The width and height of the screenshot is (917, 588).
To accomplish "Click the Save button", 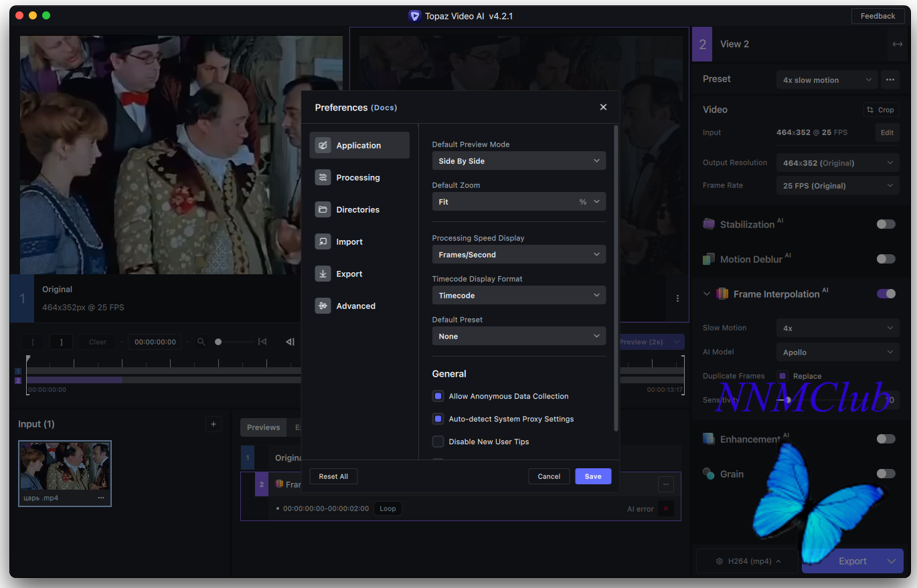I will (x=592, y=476).
